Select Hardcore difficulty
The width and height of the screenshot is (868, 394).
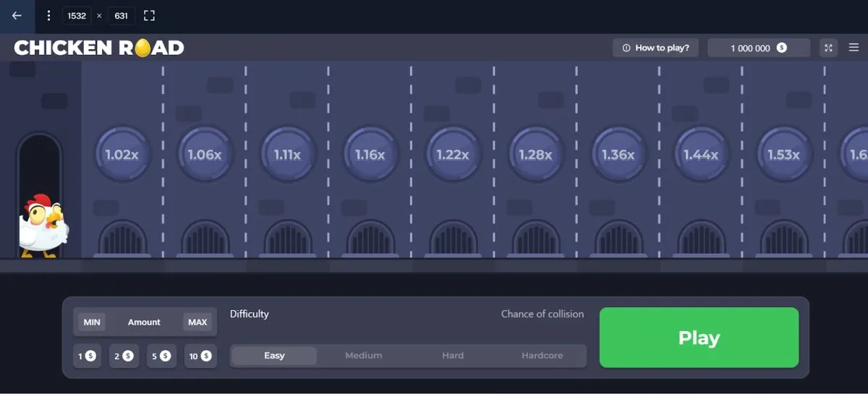(542, 356)
